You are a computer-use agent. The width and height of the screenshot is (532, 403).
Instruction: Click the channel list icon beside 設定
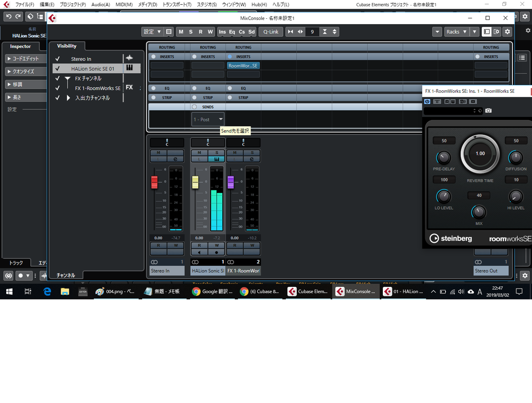pyautogui.click(x=169, y=32)
